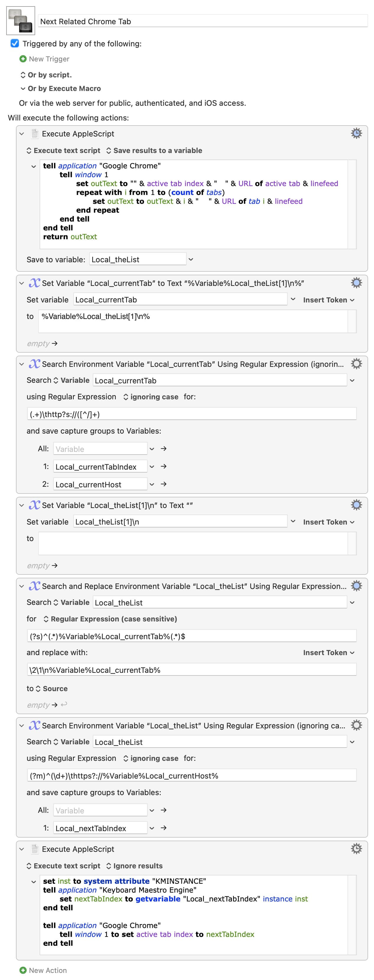
Task: Click Insert Token beside 'and replace with'
Action: pyautogui.click(x=328, y=652)
